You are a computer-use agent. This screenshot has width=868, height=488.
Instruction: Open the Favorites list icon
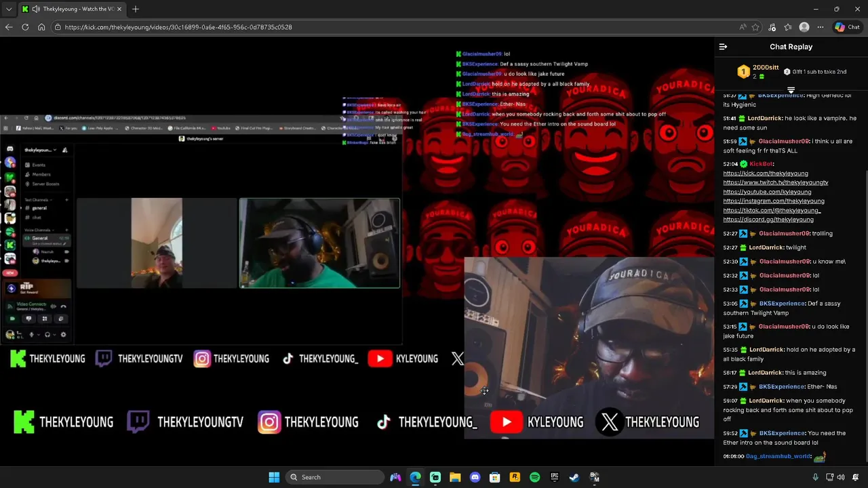coord(788,27)
